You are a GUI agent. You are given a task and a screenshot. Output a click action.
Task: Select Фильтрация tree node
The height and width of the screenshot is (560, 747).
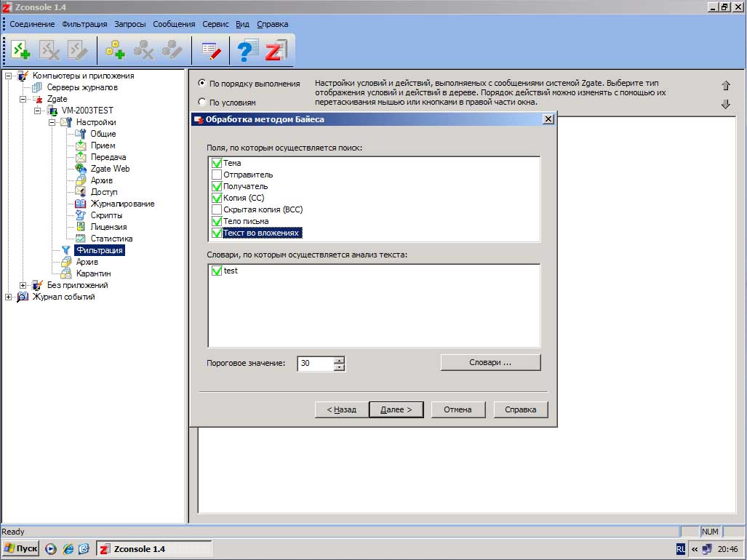pyautogui.click(x=100, y=250)
